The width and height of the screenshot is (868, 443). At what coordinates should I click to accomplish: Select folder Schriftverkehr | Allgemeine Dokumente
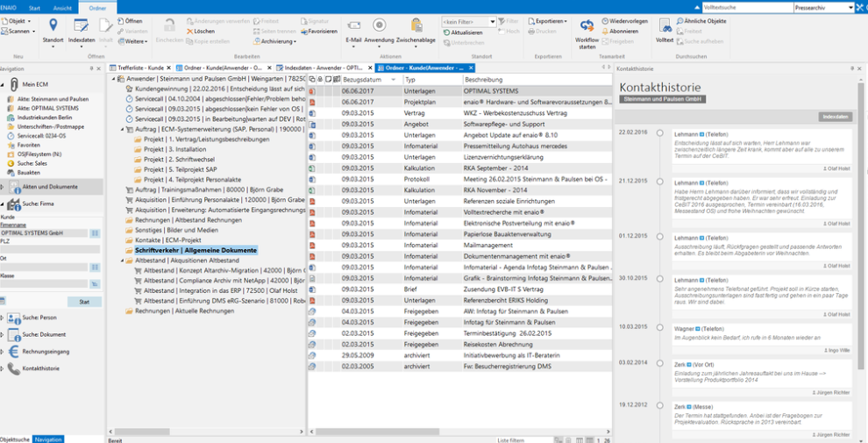click(x=196, y=250)
